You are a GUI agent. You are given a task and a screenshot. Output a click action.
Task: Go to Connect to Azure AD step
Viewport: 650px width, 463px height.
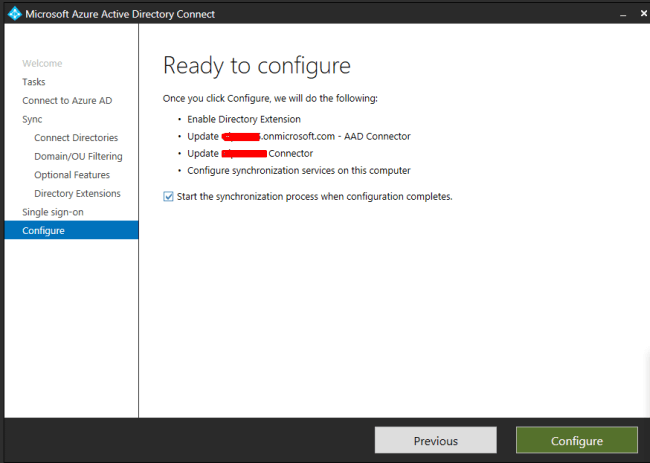tap(67, 100)
